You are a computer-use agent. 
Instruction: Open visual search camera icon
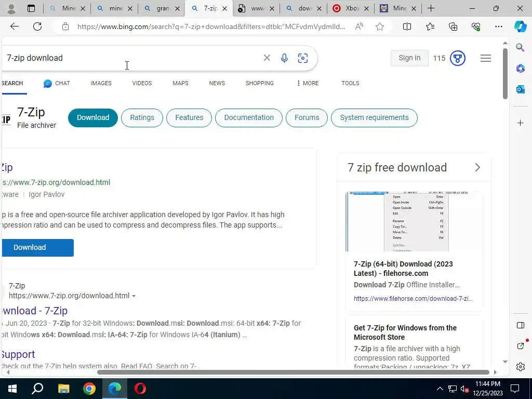tap(303, 58)
